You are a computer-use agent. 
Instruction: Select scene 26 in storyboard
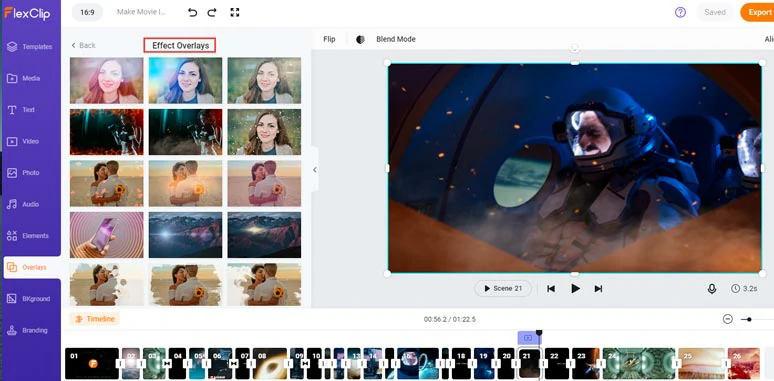pos(743,364)
